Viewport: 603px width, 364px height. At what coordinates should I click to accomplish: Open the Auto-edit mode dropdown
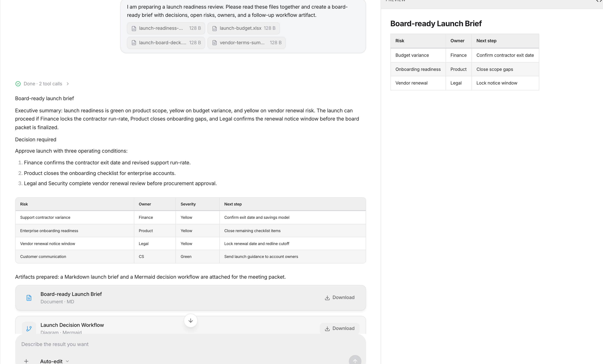coord(54,361)
